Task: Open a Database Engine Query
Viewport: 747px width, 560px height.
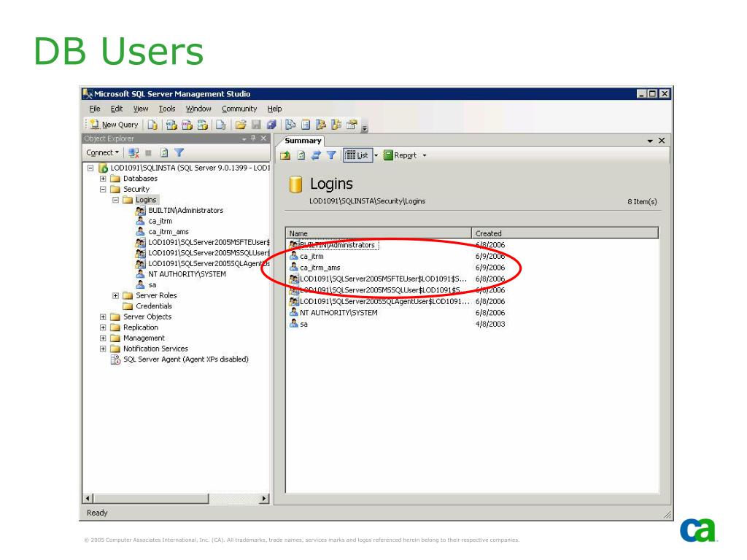Action: point(152,125)
